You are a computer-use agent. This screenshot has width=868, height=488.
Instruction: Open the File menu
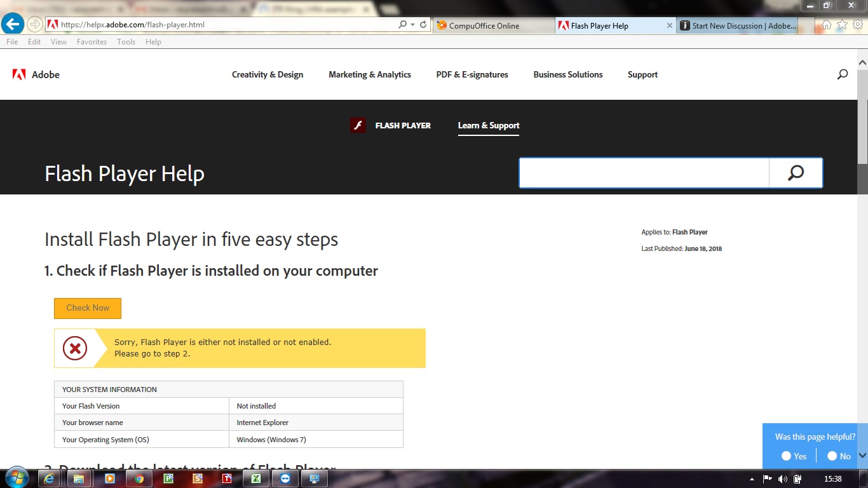pyautogui.click(x=12, y=42)
